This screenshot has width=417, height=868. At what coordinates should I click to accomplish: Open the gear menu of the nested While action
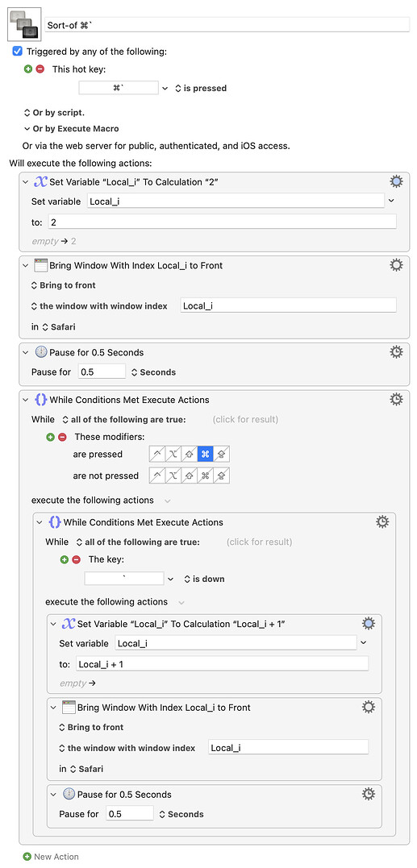click(382, 521)
